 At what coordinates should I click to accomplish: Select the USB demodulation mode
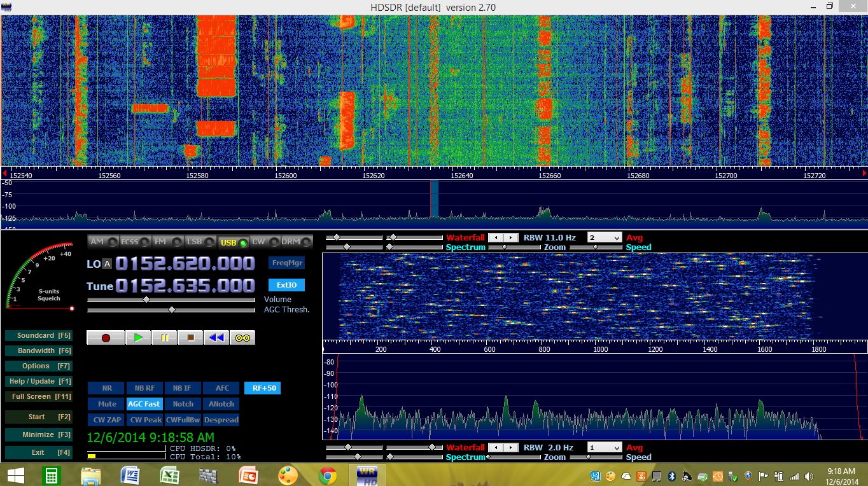tap(233, 242)
